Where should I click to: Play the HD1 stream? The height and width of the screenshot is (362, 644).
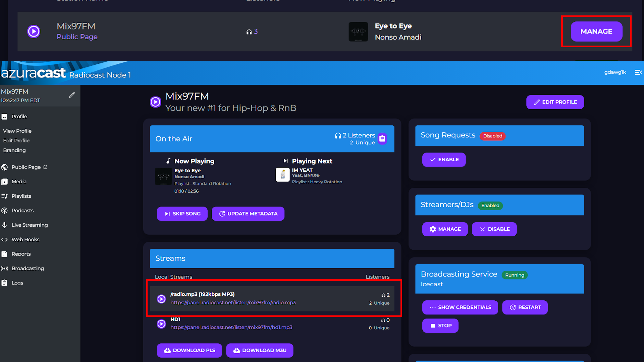[x=161, y=324]
